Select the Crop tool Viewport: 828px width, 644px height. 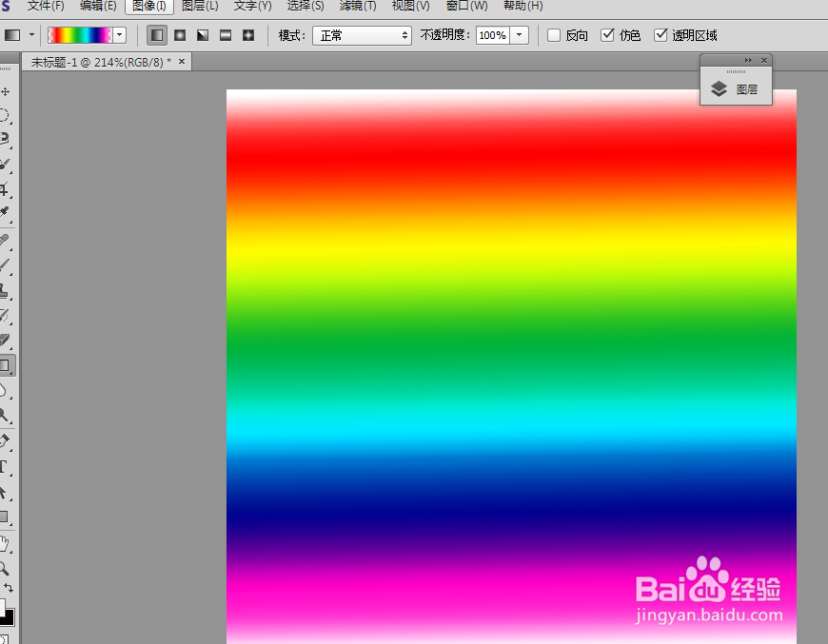click(4, 189)
